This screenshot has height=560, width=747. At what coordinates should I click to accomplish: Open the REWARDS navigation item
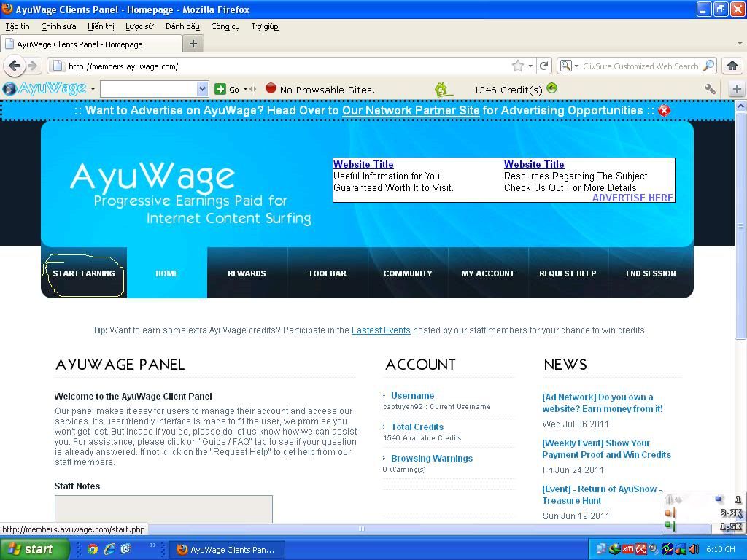(247, 273)
